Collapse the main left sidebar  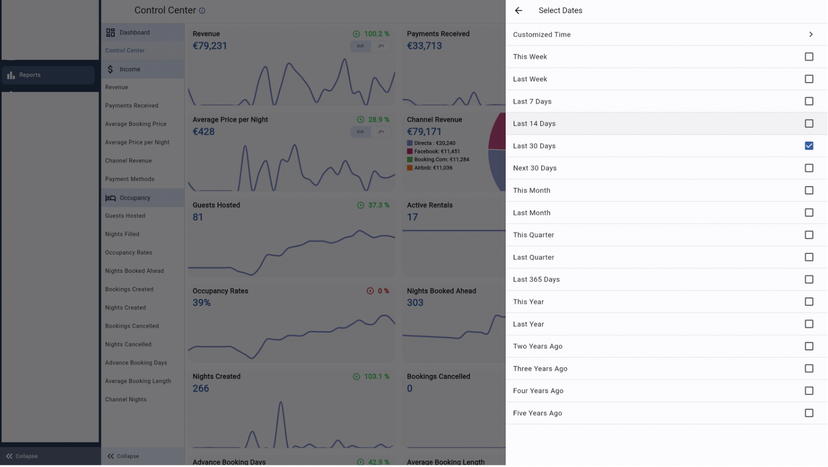pyautogui.click(x=22, y=456)
